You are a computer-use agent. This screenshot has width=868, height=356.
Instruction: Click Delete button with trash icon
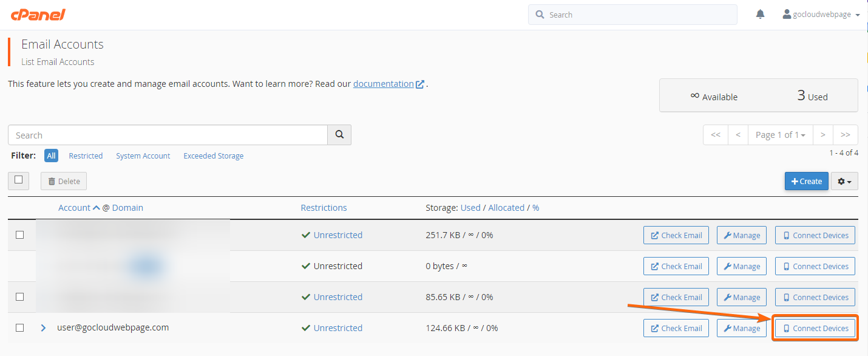pyautogui.click(x=64, y=181)
